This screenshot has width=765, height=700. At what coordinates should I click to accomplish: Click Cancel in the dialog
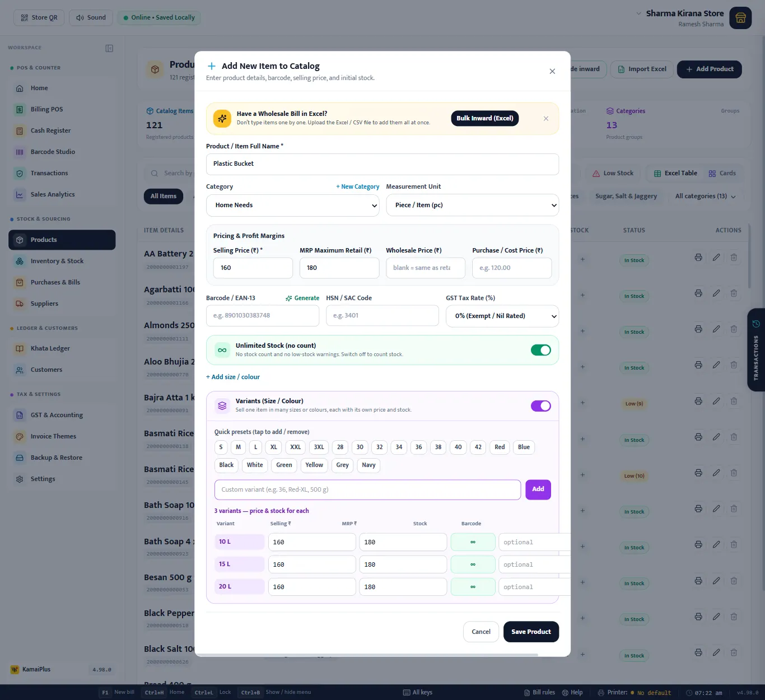(x=481, y=632)
